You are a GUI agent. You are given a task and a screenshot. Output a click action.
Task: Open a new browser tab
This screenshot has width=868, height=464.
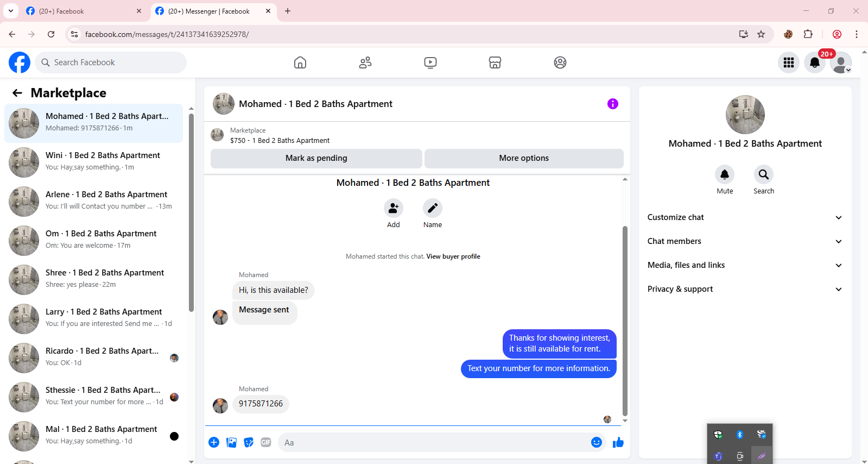click(288, 11)
